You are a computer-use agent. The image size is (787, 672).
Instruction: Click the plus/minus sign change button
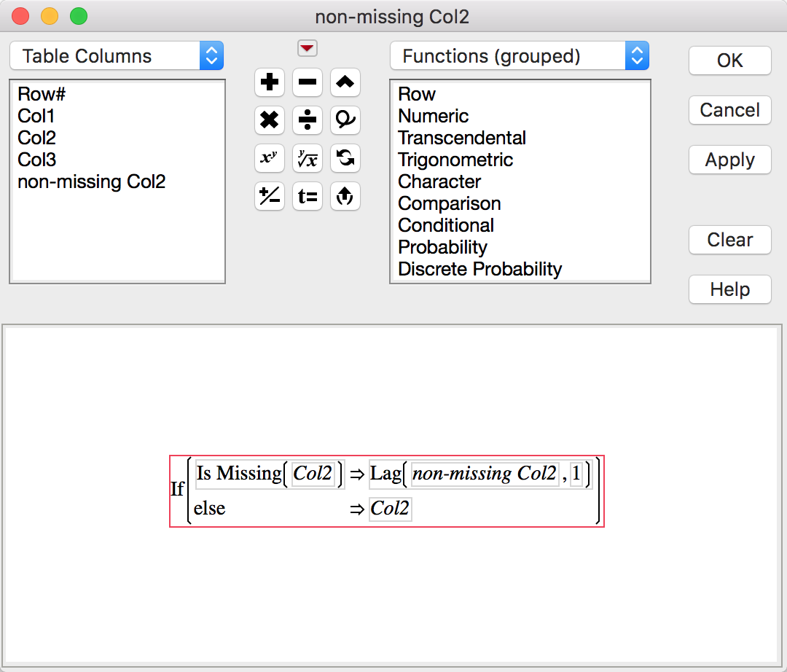[x=270, y=196]
